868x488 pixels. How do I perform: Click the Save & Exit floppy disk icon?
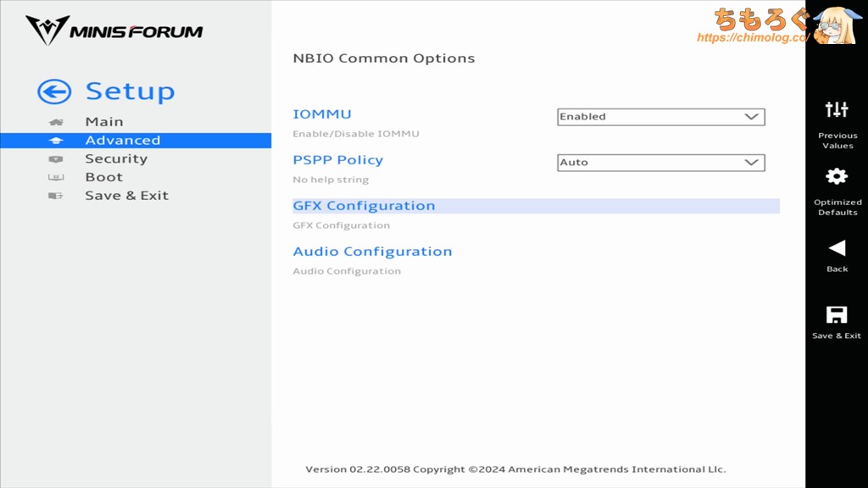click(837, 315)
